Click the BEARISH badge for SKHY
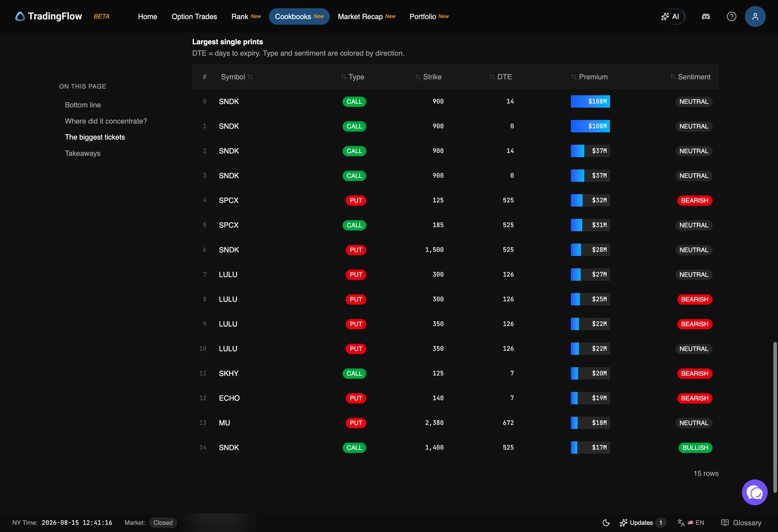 (x=695, y=373)
